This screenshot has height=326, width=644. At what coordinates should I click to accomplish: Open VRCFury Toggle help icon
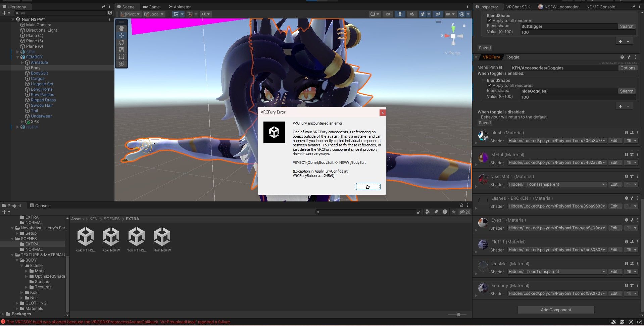[x=622, y=57]
